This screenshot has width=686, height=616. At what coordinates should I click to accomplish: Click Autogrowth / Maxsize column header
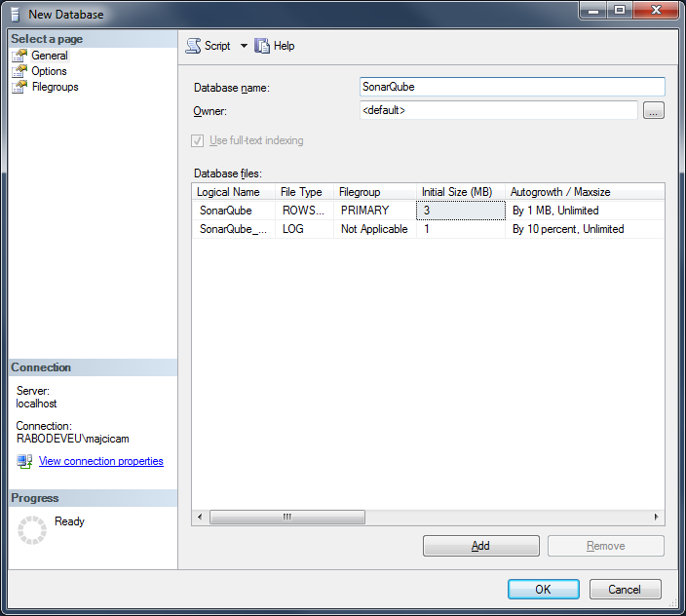585,192
